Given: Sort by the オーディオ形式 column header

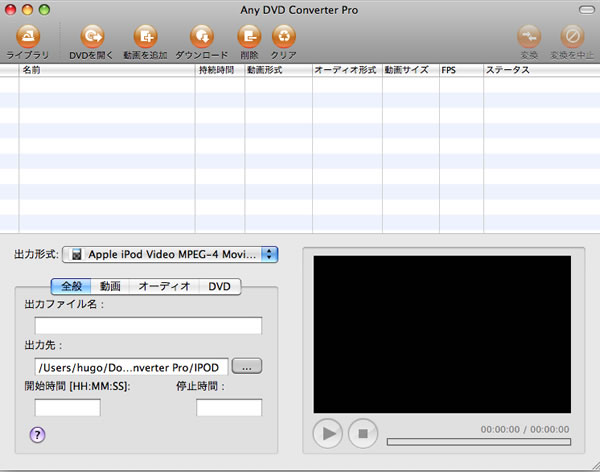Looking at the screenshot, I should (347, 70).
